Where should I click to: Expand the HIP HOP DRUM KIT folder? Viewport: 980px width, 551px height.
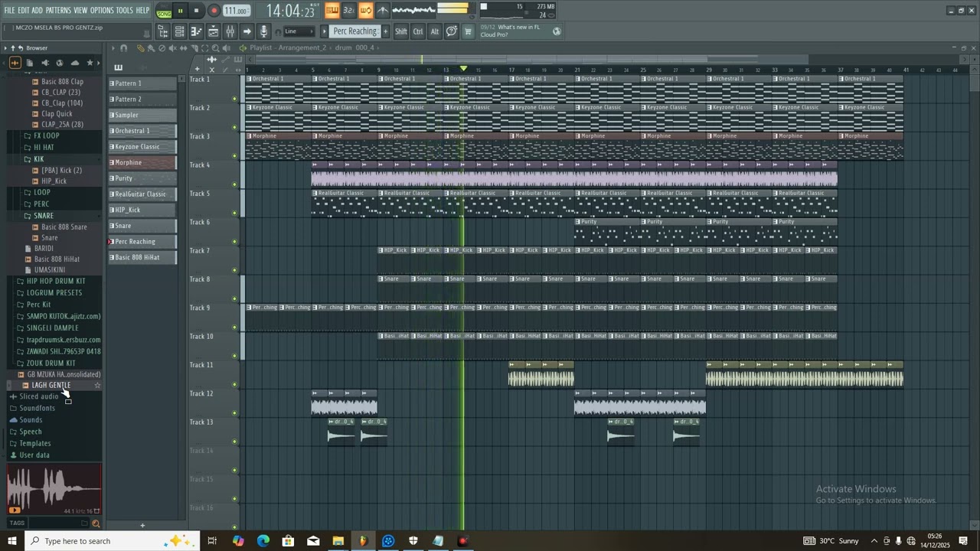pos(56,281)
